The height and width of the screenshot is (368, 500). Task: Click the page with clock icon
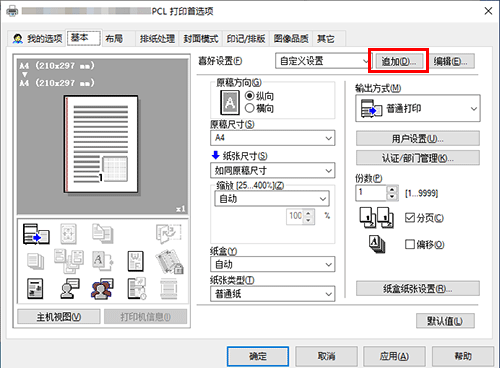coord(137,289)
